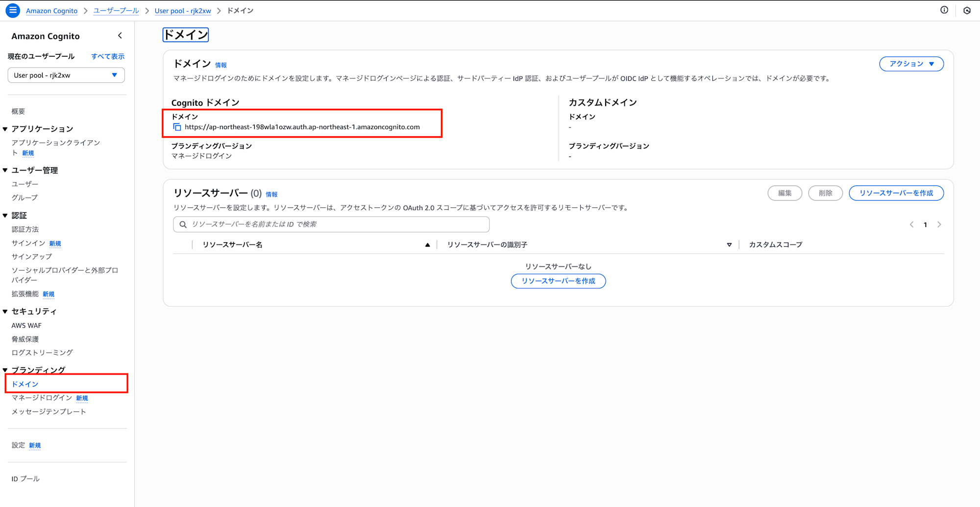Open ユーザー in the sidebar

pyautogui.click(x=24, y=184)
